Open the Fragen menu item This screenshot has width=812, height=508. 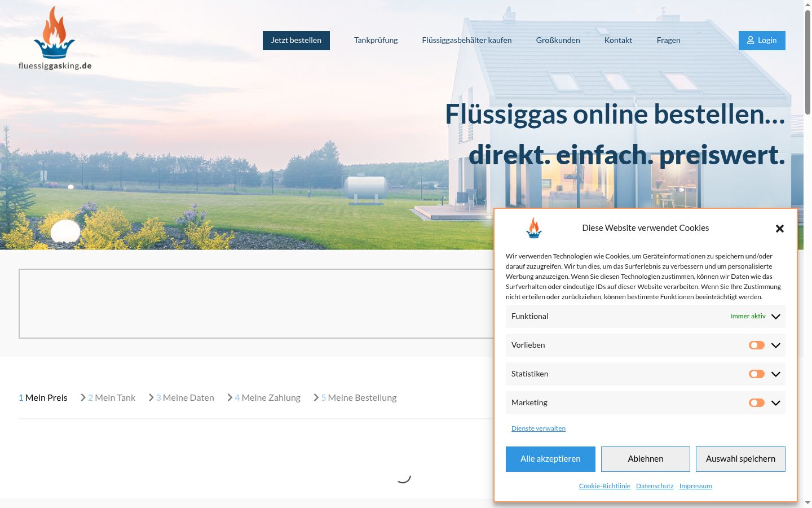click(x=669, y=40)
